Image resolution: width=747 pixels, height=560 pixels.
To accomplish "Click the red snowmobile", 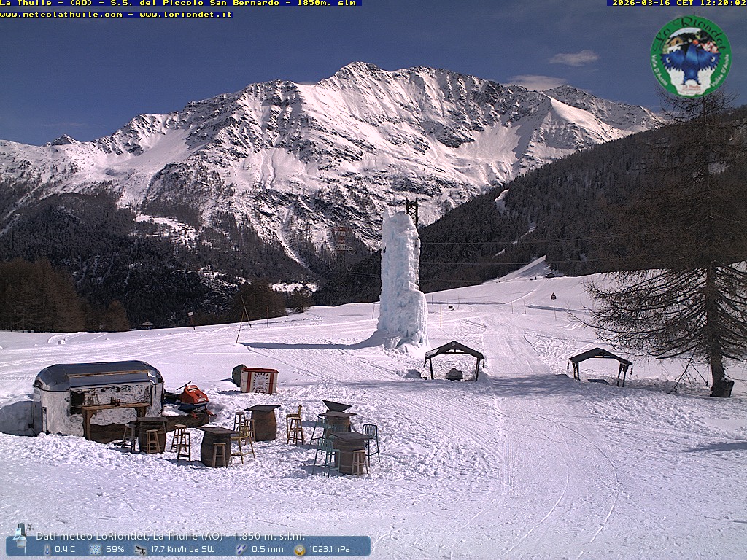I will [191, 398].
